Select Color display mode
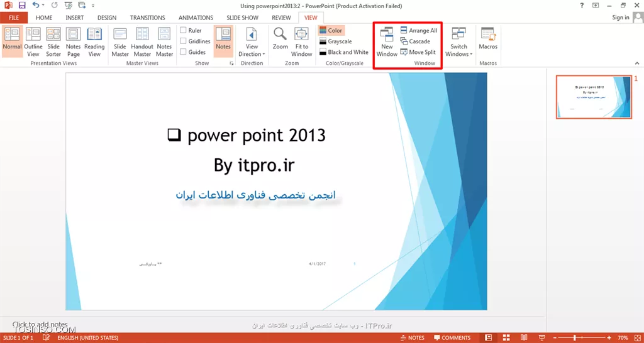Image resolution: width=644 pixels, height=343 pixels. pyautogui.click(x=331, y=30)
